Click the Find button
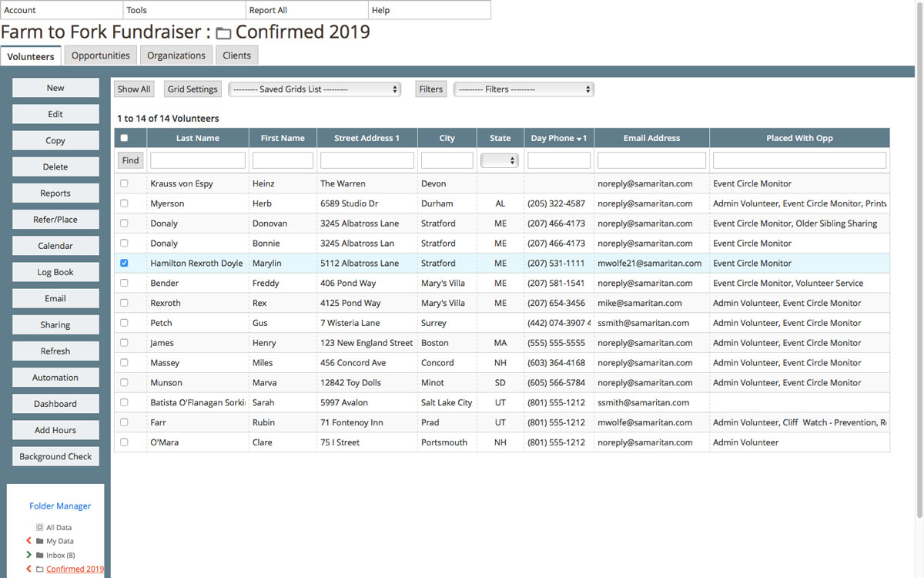This screenshot has height=578, width=924. pyautogui.click(x=131, y=160)
